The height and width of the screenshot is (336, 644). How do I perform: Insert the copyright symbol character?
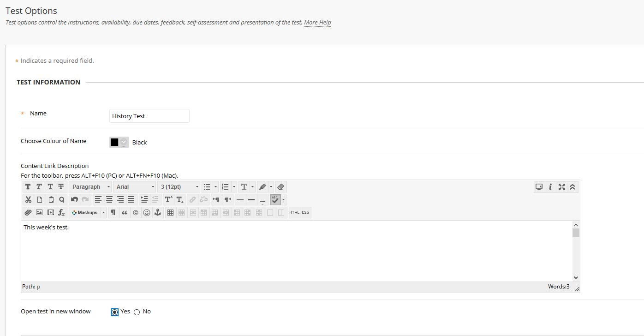point(135,213)
